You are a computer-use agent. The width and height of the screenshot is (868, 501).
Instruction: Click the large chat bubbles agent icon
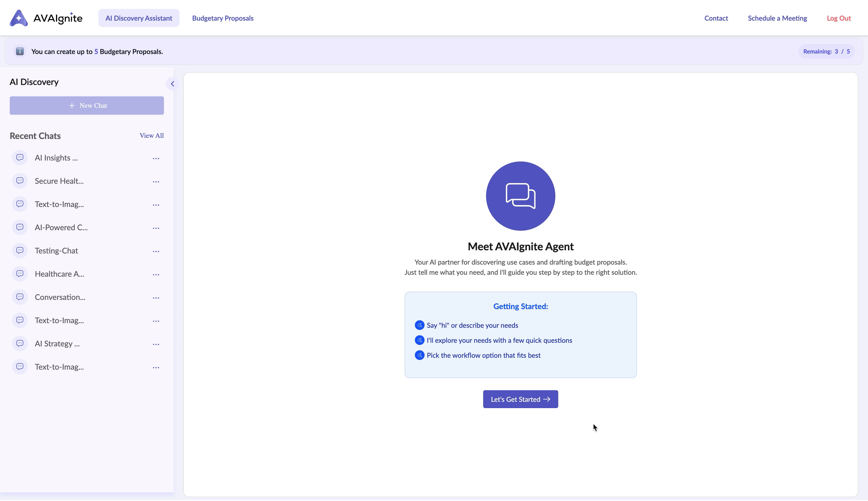(520, 196)
